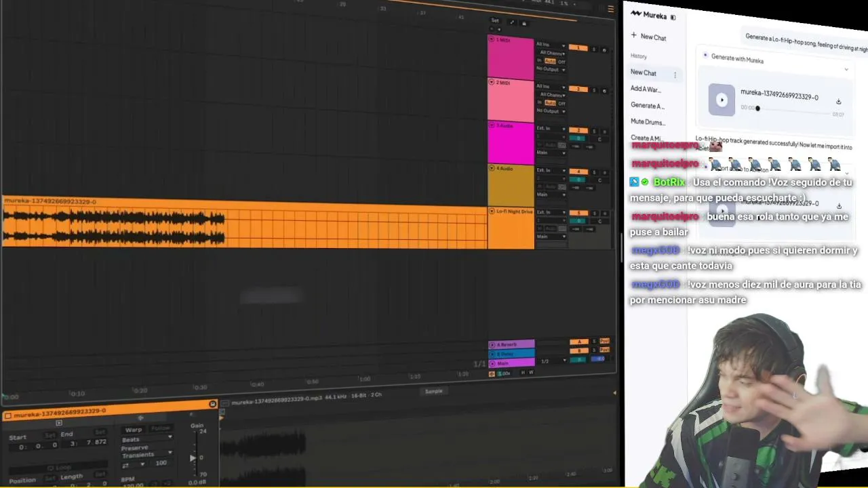Image resolution: width=868 pixels, height=488 pixels.
Task: Arm the 2 MIDI track for recording
Action: (604, 89)
